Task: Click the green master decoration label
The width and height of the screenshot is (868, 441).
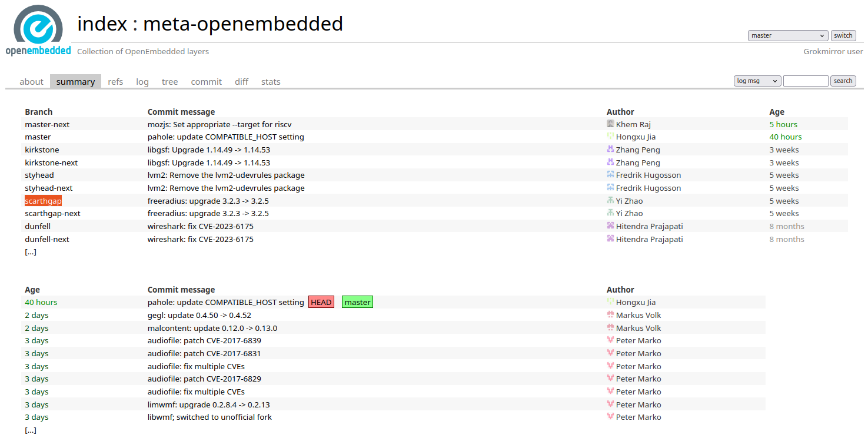Action: (357, 301)
